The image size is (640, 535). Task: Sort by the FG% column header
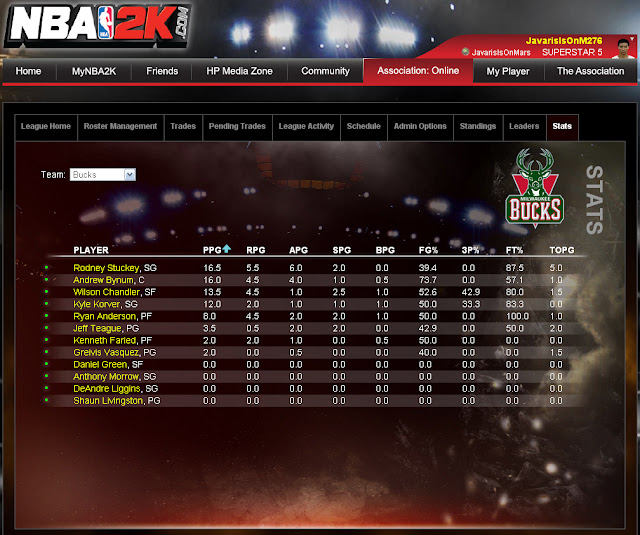(x=428, y=250)
